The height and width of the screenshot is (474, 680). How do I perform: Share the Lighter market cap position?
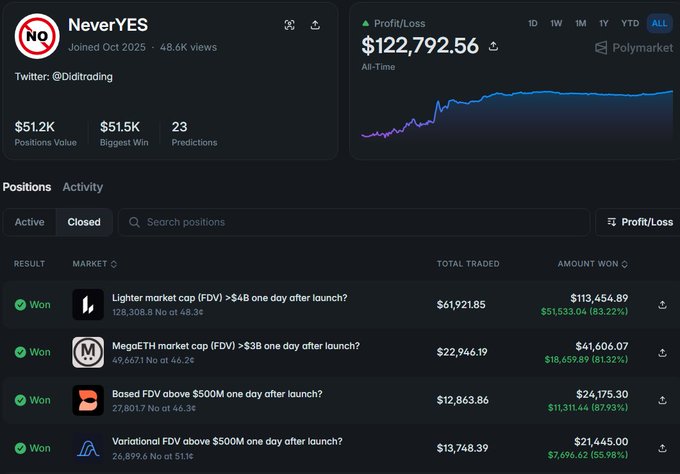(x=662, y=304)
